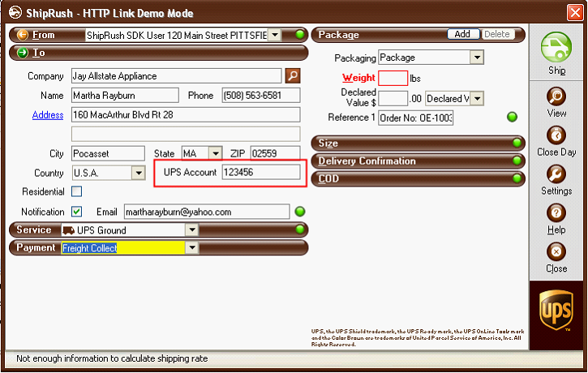Open the Help question mark icon
The image size is (588, 373).
click(556, 213)
